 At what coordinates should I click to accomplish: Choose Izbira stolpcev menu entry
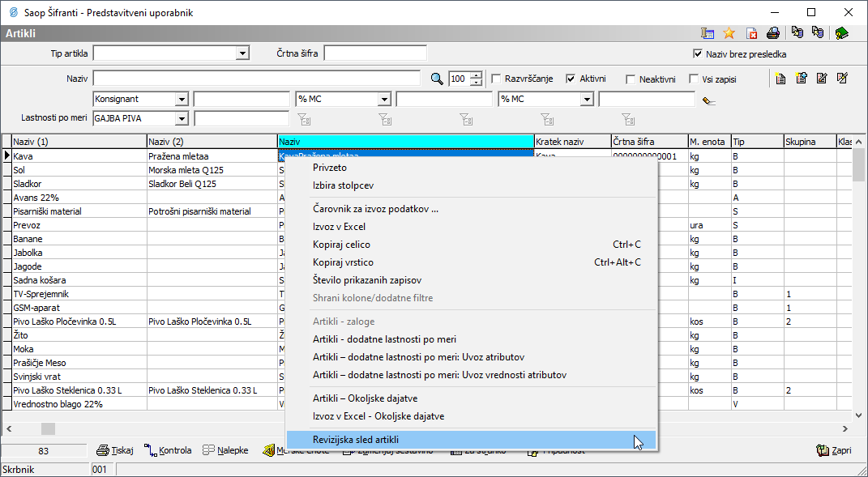(x=471, y=185)
